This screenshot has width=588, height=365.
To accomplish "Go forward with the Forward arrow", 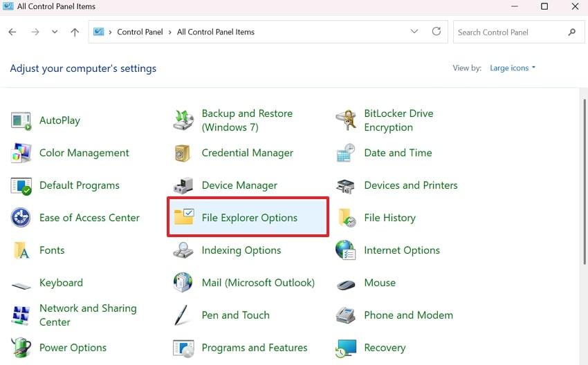I will click(35, 32).
